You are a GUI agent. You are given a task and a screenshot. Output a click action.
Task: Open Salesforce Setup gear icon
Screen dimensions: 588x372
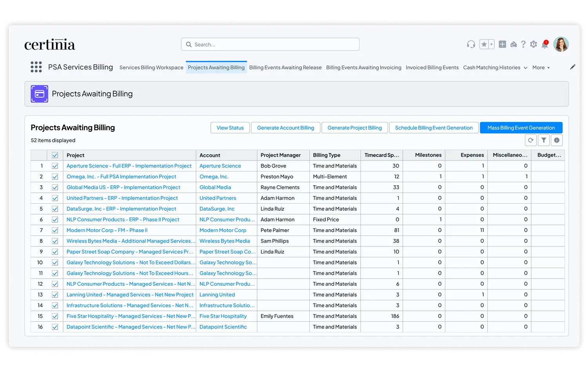pyautogui.click(x=534, y=44)
